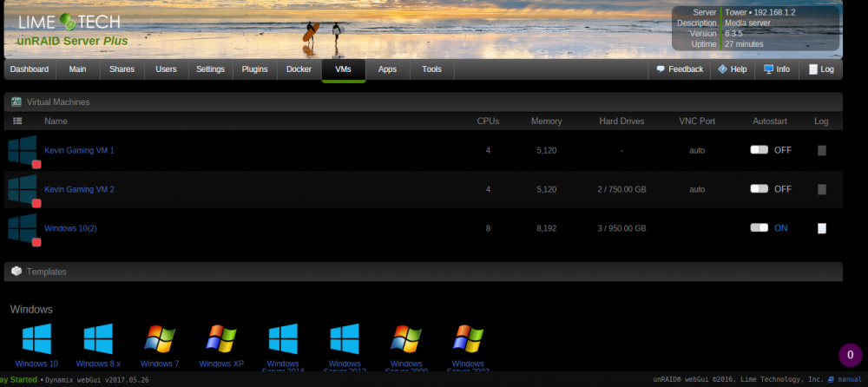The width and height of the screenshot is (868, 387).
Task: Open the Plugins tab
Action: (x=254, y=69)
